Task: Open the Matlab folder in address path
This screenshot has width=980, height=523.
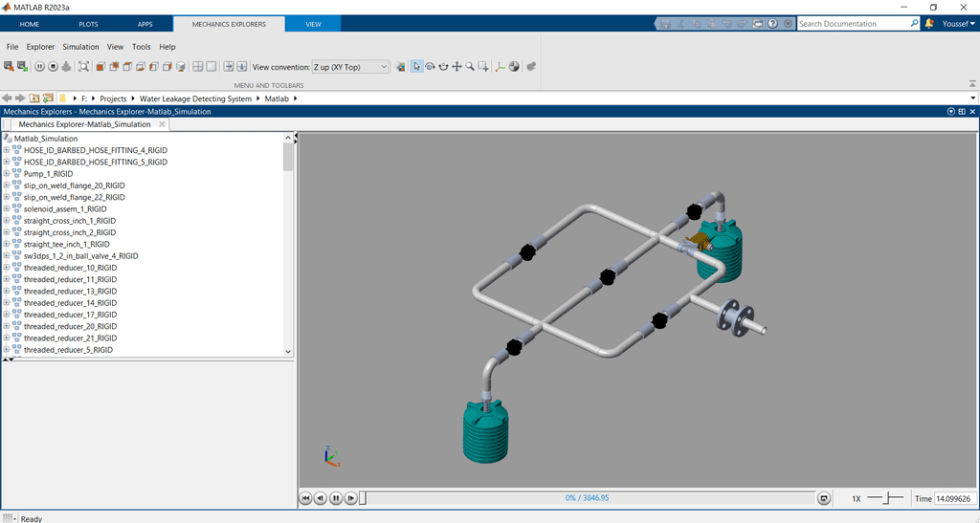Action: tap(277, 98)
